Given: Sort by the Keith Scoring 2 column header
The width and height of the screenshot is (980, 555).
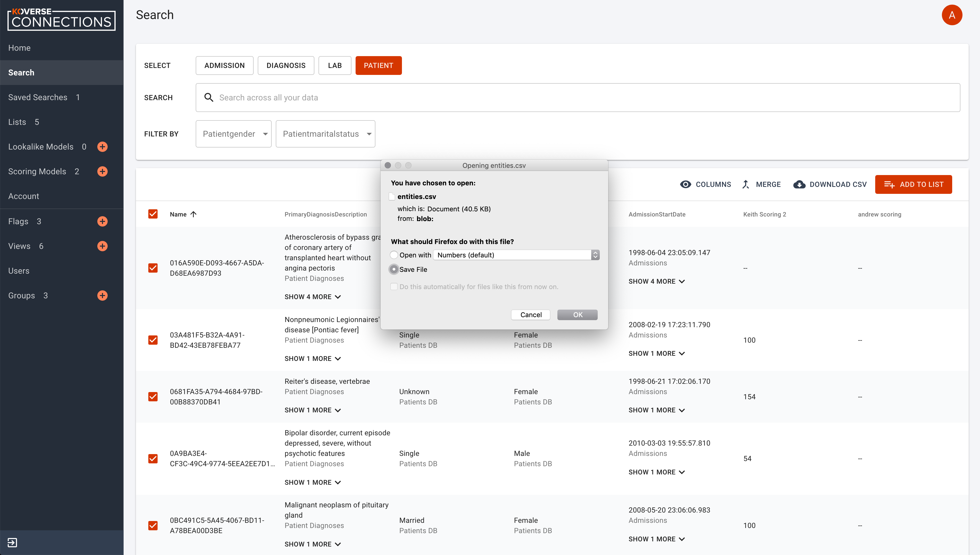Looking at the screenshot, I should point(764,214).
